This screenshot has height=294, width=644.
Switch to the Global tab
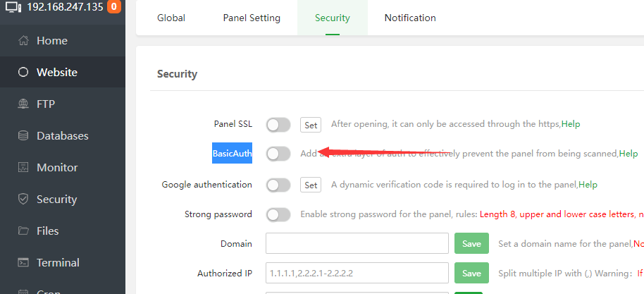pos(171,18)
